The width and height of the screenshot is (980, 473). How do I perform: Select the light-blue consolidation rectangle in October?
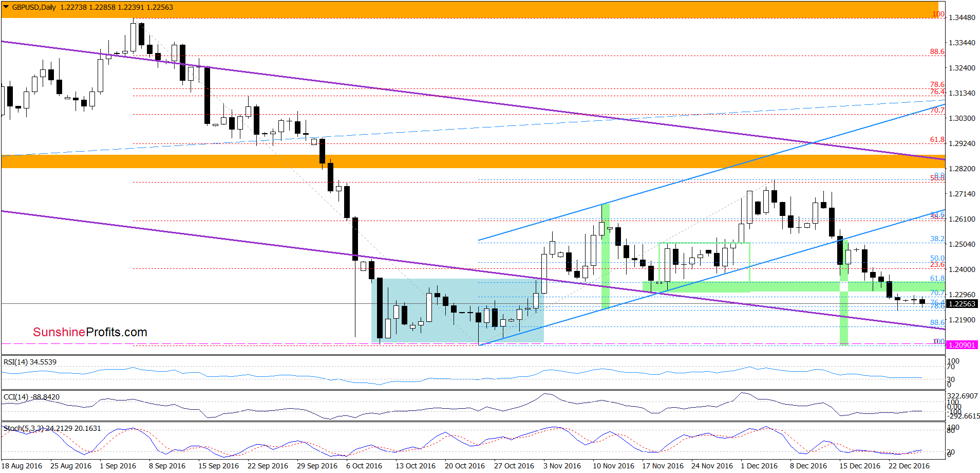(x=458, y=311)
